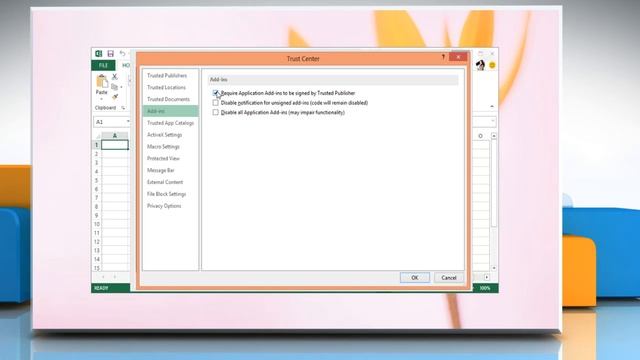
Task: Click the next sheet navigation arrow
Action: click(x=114, y=277)
